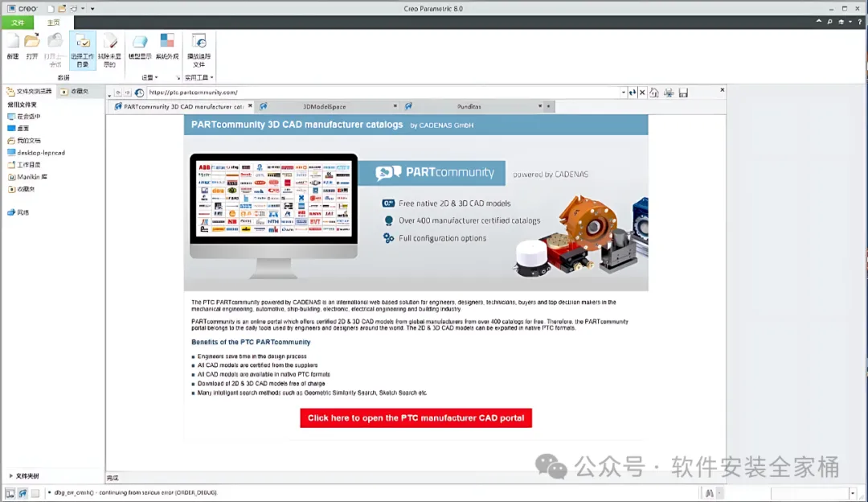The height and width of the screenshot is (502, 868).
Task: Open the Manikin library entry
Action: 27,177
